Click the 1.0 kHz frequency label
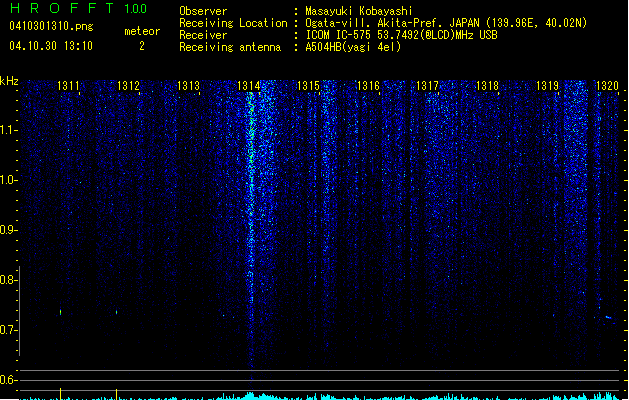This screenshot has height=400, width=629. tap(8, 180)
